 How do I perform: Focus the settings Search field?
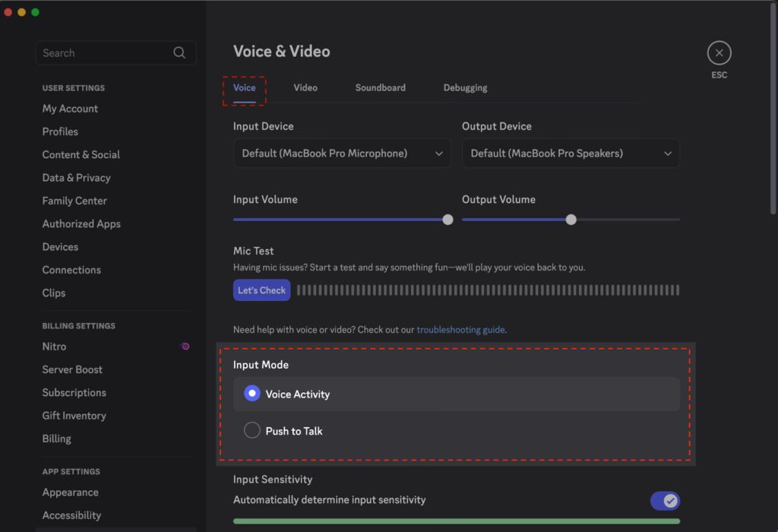click(x=106, y=53)
